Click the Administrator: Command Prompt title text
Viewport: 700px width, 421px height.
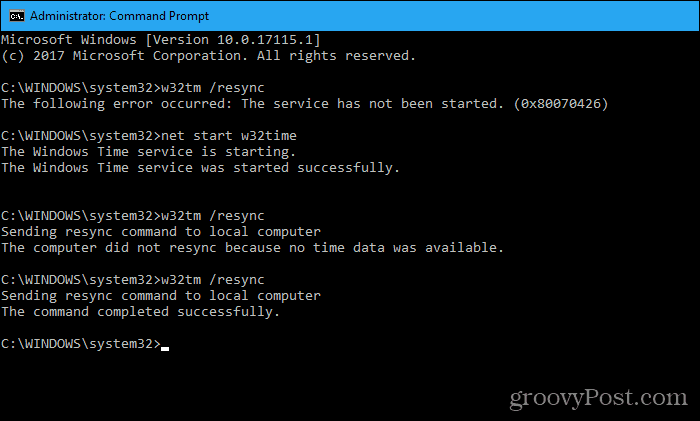pos(119,16)
